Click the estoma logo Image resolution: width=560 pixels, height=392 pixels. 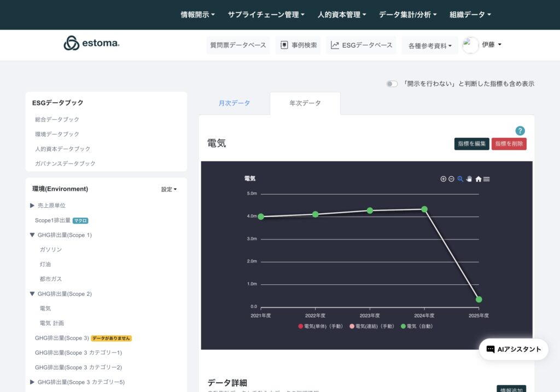(91, 43)
